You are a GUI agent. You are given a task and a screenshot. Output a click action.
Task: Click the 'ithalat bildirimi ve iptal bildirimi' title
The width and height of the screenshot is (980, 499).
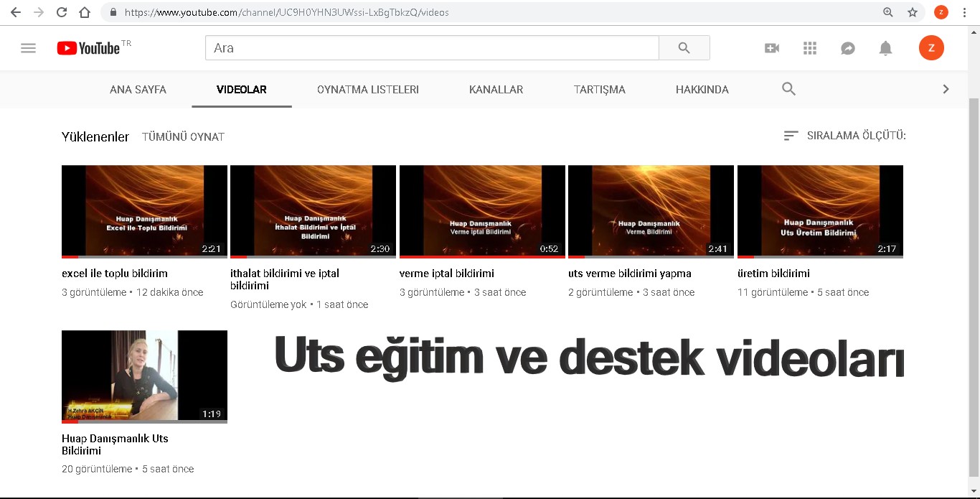pos(285,279)
